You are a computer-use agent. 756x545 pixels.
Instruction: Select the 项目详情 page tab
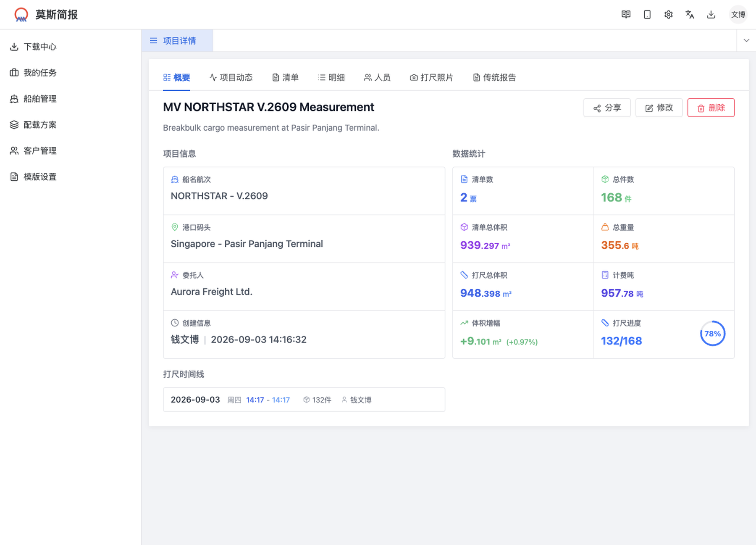[177, 41]
